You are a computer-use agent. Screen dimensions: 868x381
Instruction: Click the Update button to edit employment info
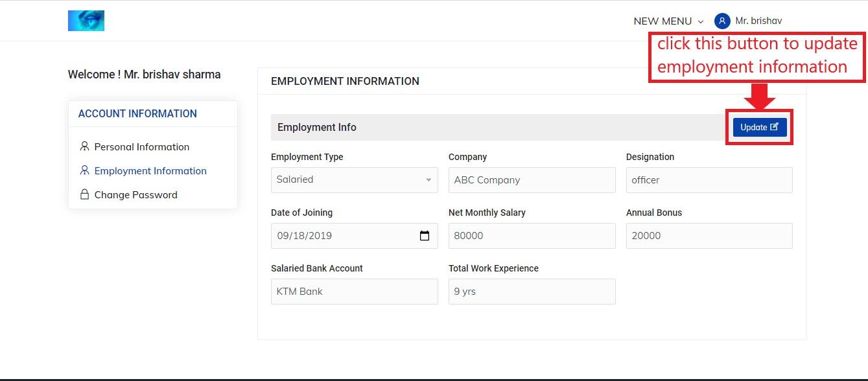760,127
